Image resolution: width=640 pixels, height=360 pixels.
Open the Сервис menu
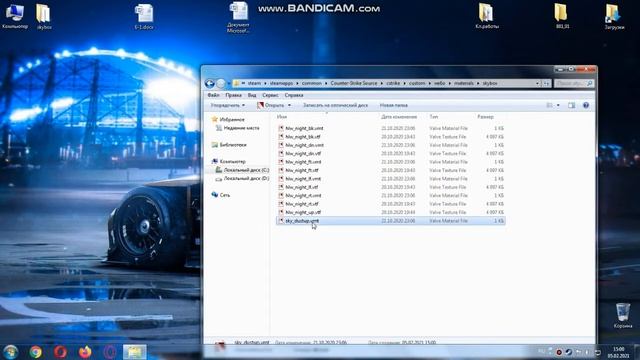(270, 95)
